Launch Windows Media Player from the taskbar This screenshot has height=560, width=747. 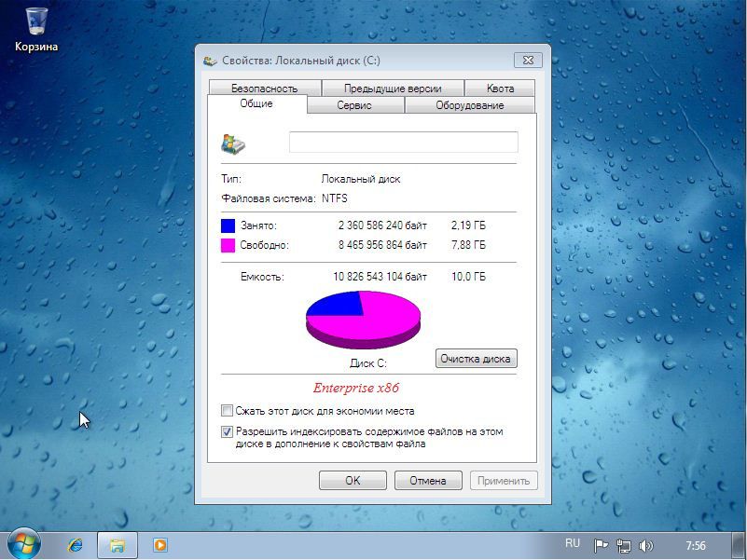pyautogui.click(x=160, y=545)
